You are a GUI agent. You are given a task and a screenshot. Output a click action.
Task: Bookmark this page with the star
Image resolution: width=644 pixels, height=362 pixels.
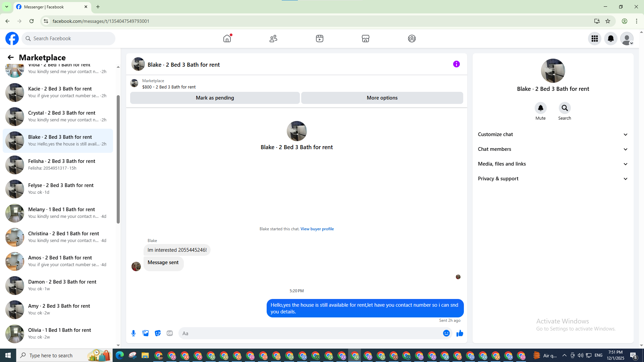[x=608, y=21]
